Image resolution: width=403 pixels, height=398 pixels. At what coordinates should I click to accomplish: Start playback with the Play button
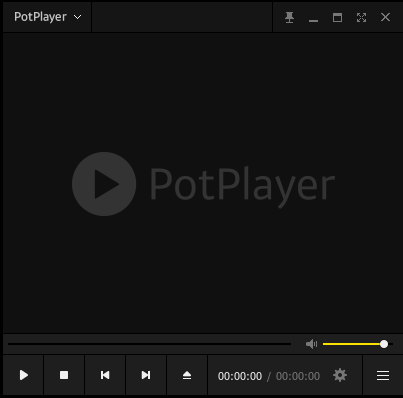click(23, 375)
